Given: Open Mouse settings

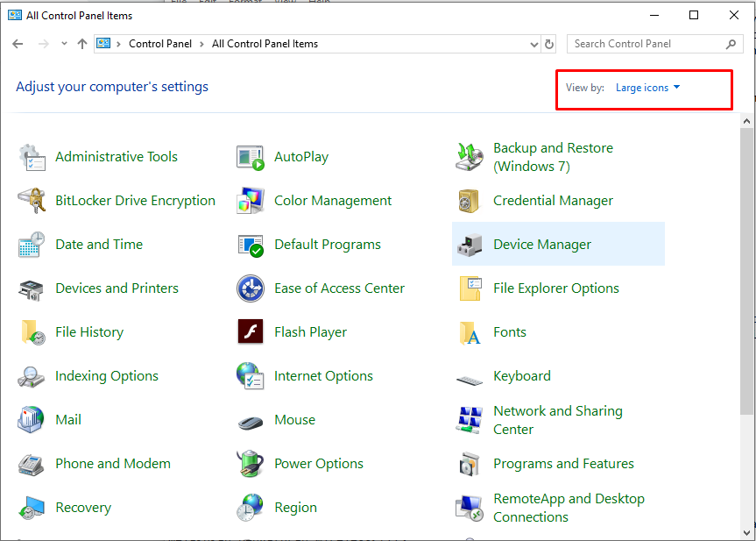Looking at the screenshot, I should 294,419.
